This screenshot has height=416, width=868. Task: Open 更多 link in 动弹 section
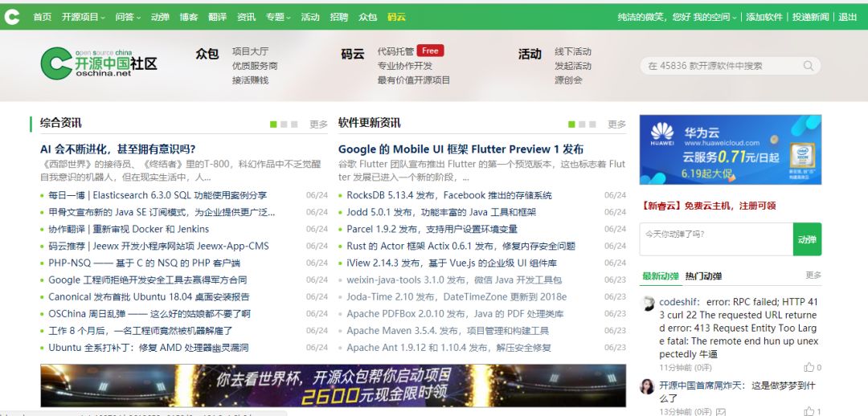pos(813,275)
